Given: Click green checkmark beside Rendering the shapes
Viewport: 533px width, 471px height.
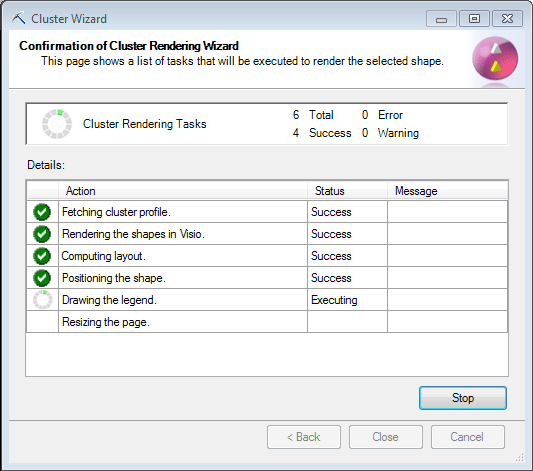Looking at the screenshot, I should [x=42, y=234].
